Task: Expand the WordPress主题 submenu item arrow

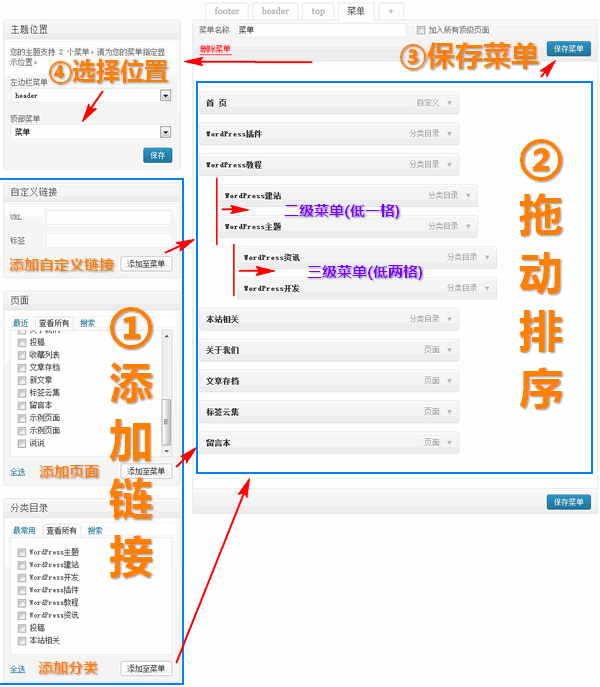Action: click(x=468, y=227)
